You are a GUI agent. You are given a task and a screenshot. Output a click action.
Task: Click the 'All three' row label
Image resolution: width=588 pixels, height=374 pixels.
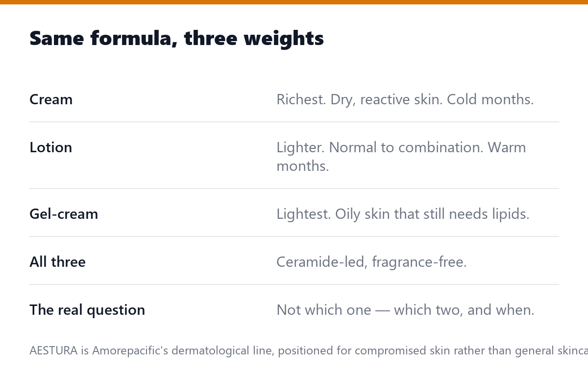(57, 262)
